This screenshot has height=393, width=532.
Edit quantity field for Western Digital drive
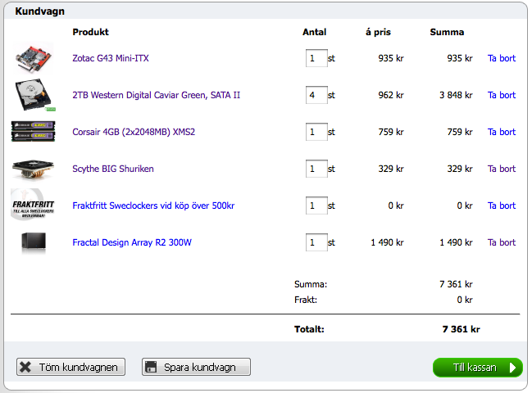tap(316, 96)
